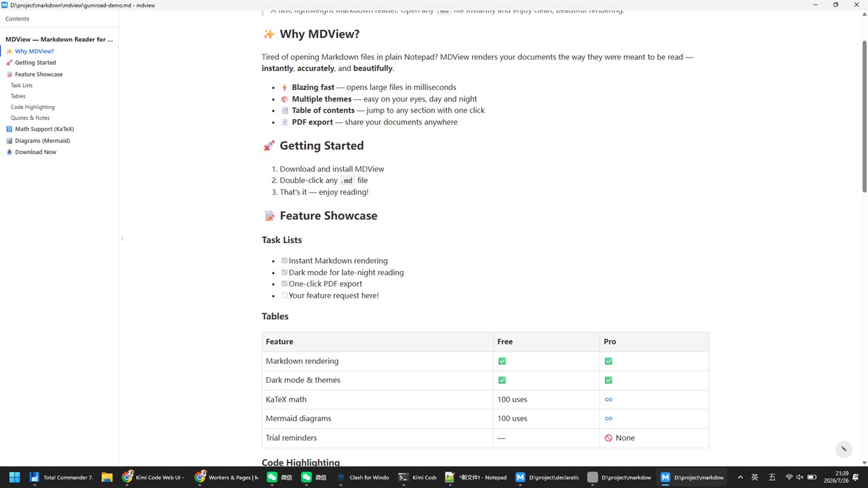Click the vertical scrollbar thumb

click(864, 117)
